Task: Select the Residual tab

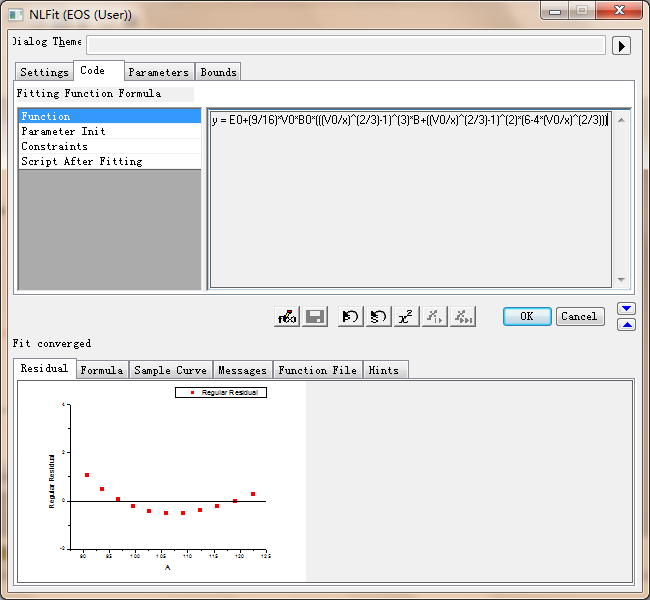Action: (44, 368)
